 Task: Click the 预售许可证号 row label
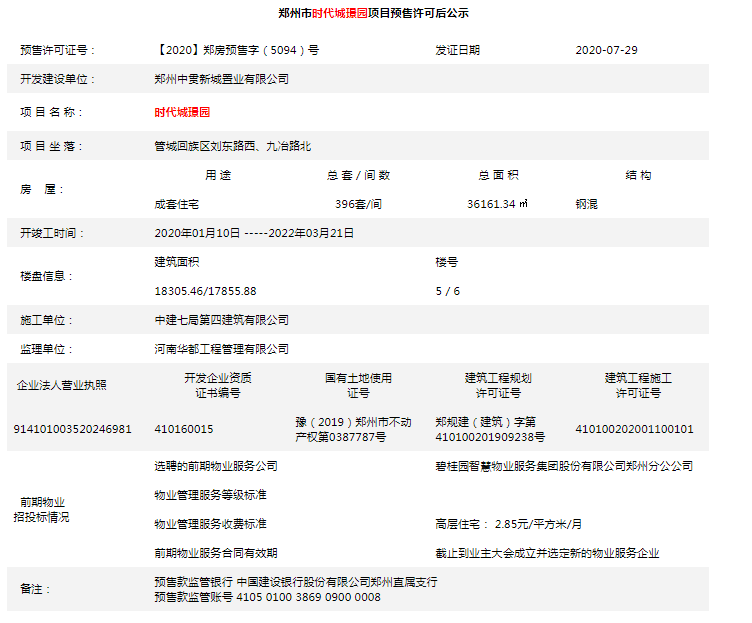58,50
